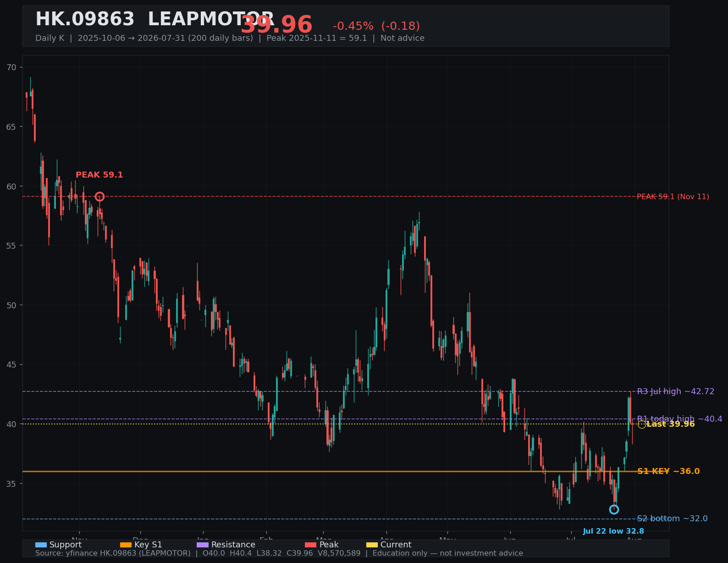The image size is (728, 563).
Task: Click the 45 tick on the price axis
Action: pyautogui.click(x=11, y=365)
